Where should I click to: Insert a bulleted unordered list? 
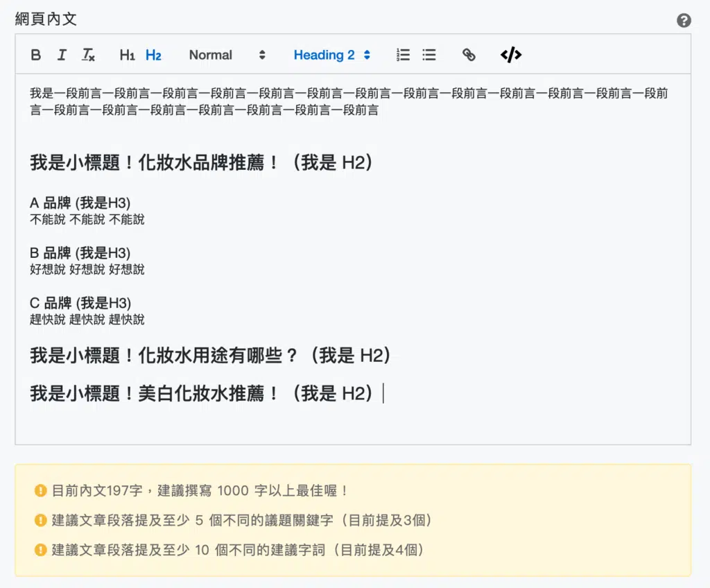pyautogui.click(x=429, y=55)
